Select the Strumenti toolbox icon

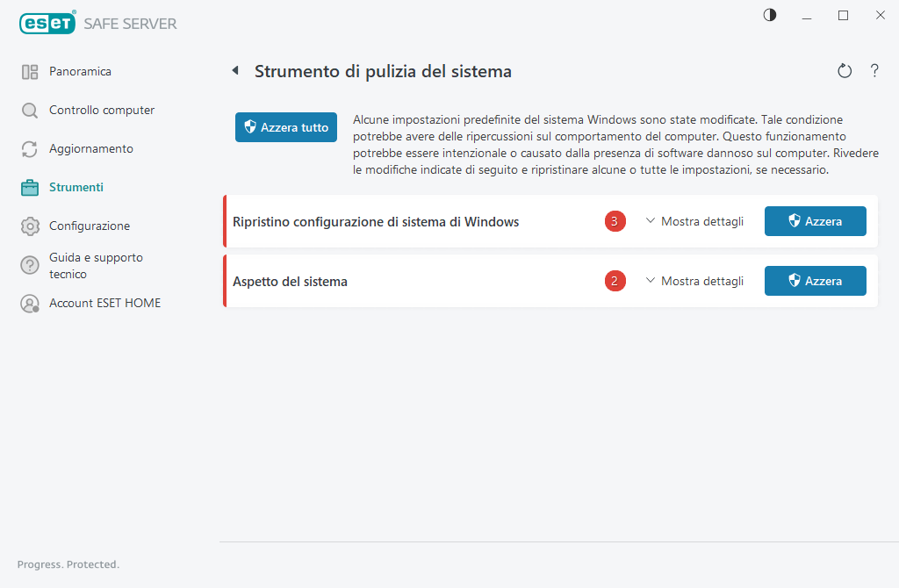(29, 187)
